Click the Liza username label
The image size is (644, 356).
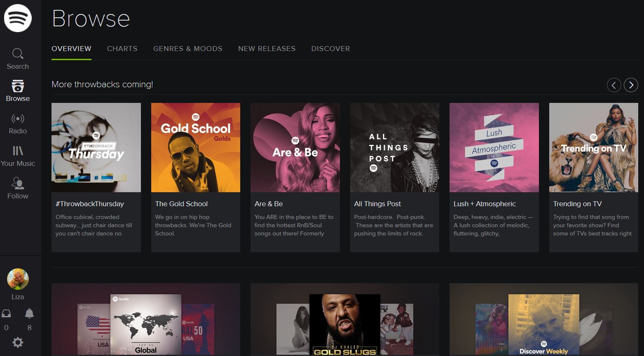pos(18,297)
